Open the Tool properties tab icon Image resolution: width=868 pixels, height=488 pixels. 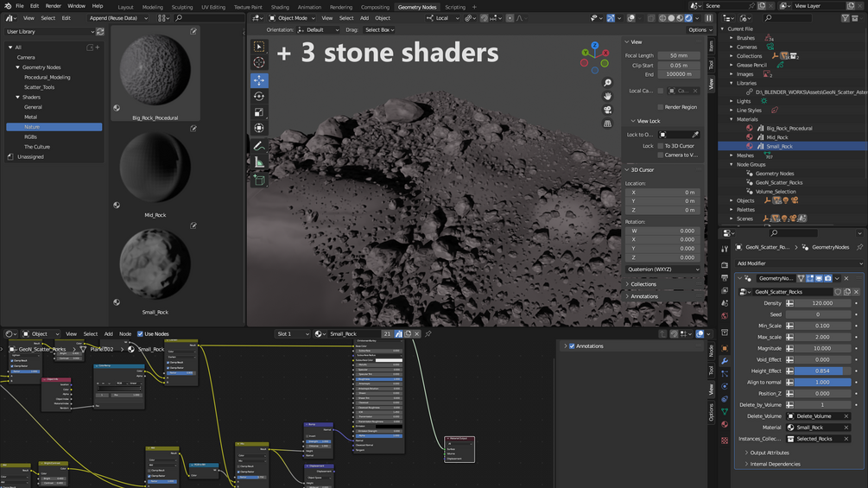(x=725, y=249)
